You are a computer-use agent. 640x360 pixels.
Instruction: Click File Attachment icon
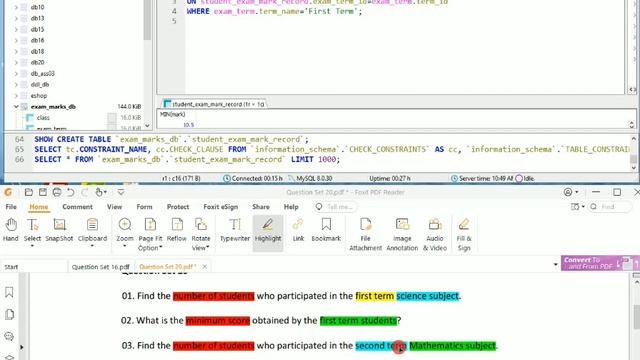point(366,224)
